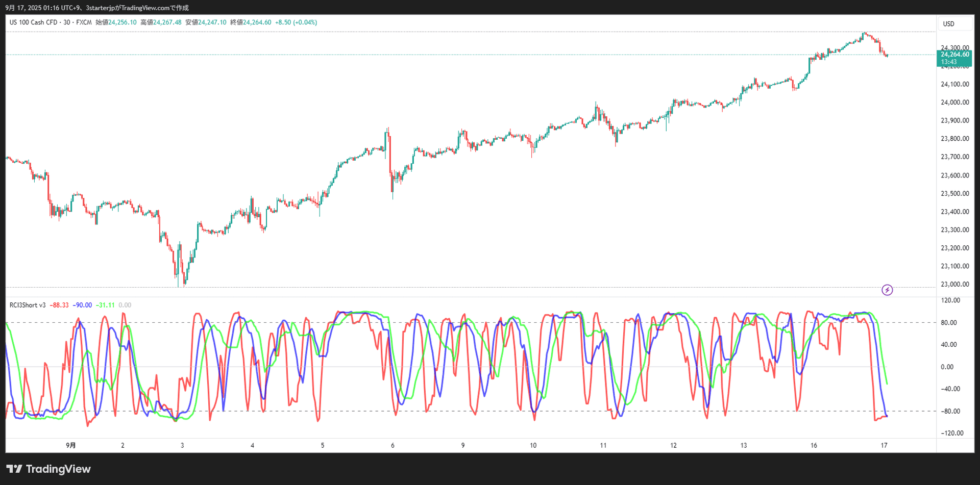This screenshot has width=980, height=485.
Task: Click the TradingView logo at bottom left
Action: click(48, 469)
